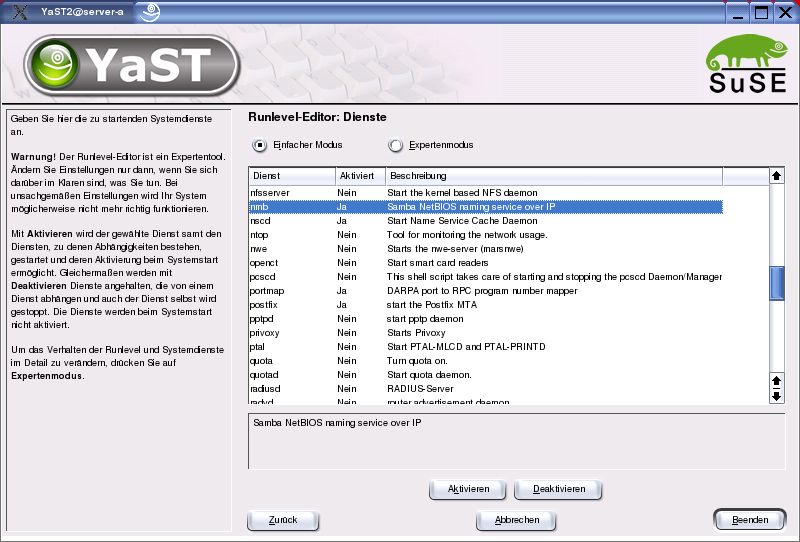
Task: Select the quotad service row
Action: click(x=486, y=375)
